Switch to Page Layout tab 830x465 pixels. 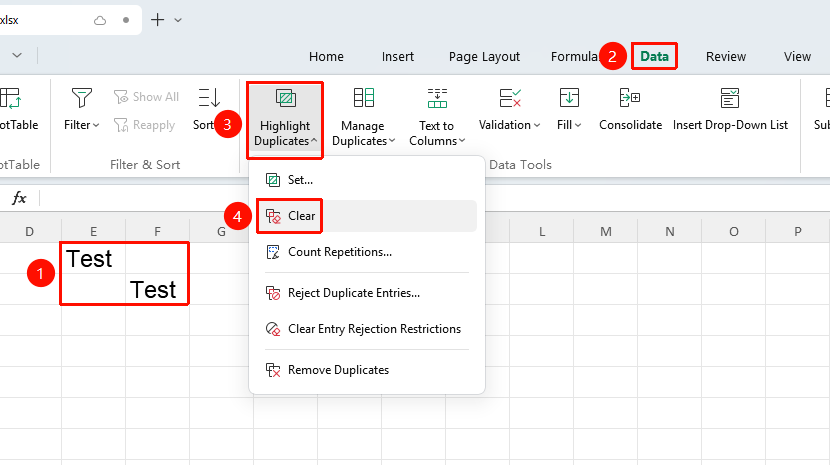484,57
